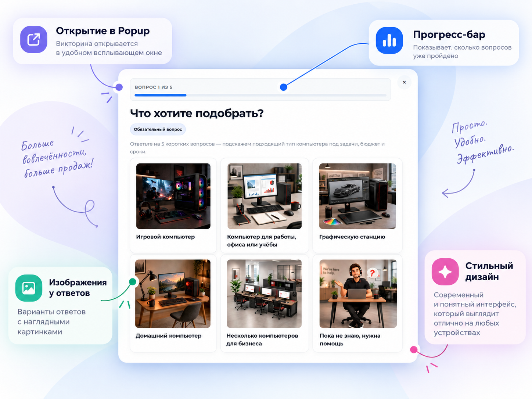Select the business office computers image
The image size is (532, 399).
click(x=264, y=294)
